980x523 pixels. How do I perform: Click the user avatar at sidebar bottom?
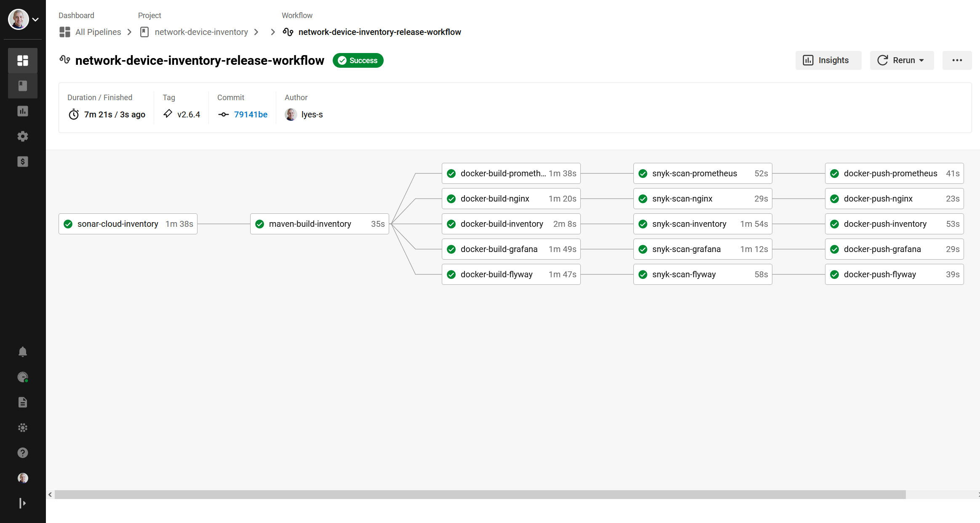click(23, 478)
